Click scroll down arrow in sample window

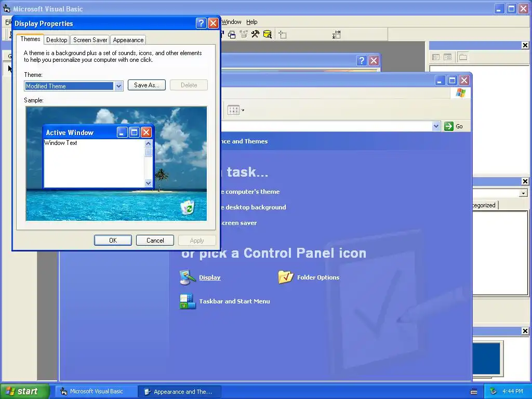[x=148, y=183]
